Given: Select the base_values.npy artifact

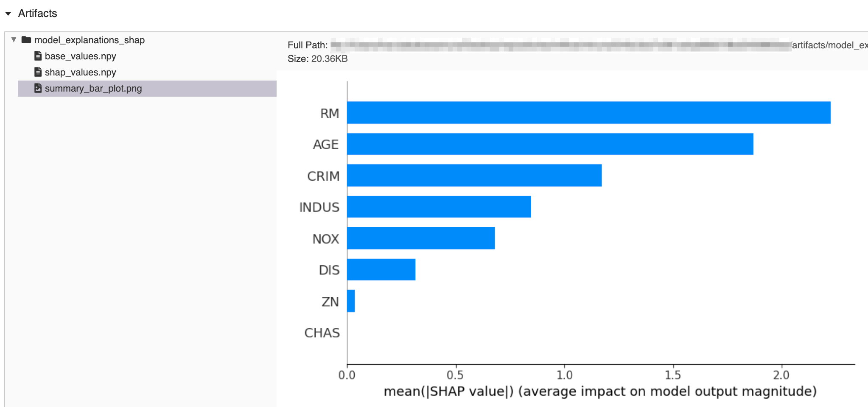Looking at the screenshot, I should tap(81, 56).
